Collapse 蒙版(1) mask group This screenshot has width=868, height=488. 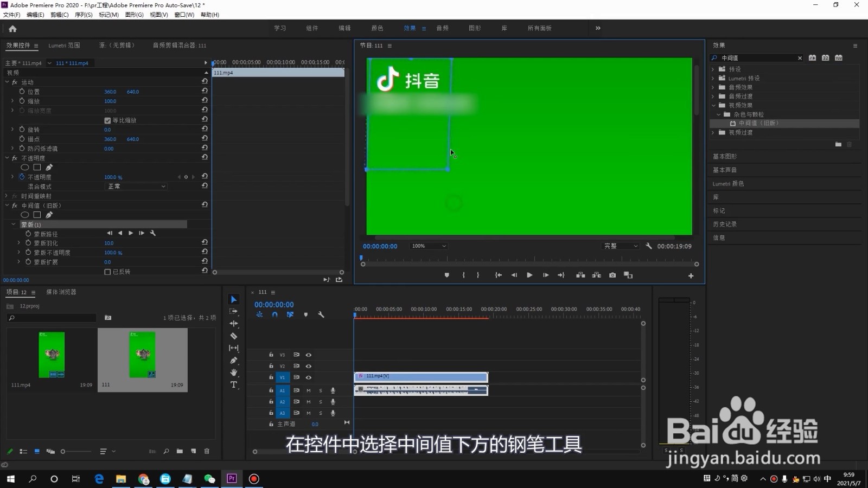point(14,224)
